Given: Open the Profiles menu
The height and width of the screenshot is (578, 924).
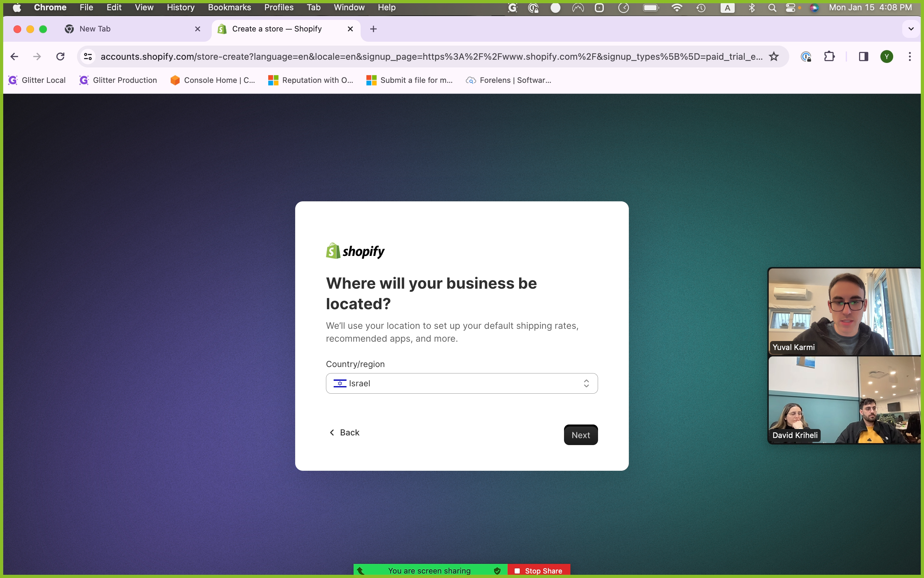Looking at the screenshot, I should (279, 8).
